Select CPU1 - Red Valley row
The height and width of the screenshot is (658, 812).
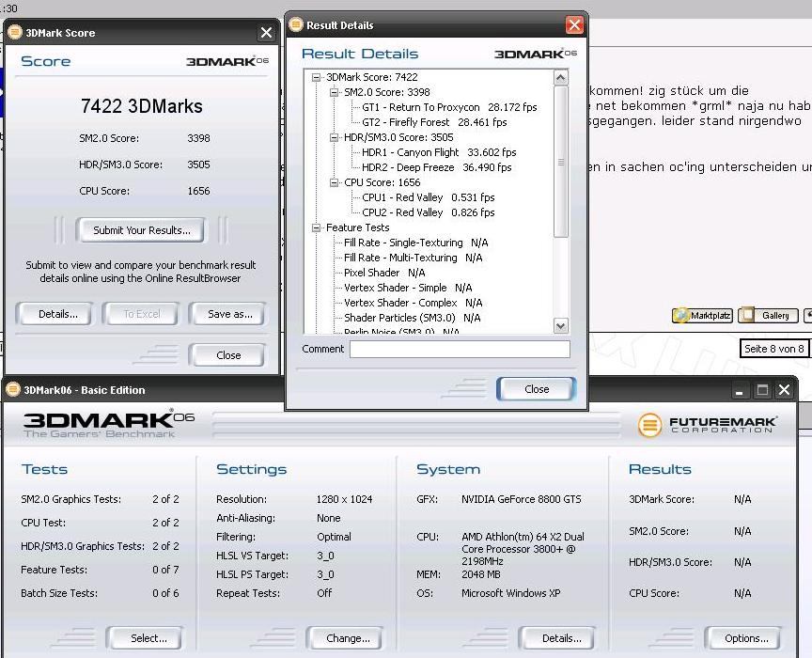(x=429, y=197)
